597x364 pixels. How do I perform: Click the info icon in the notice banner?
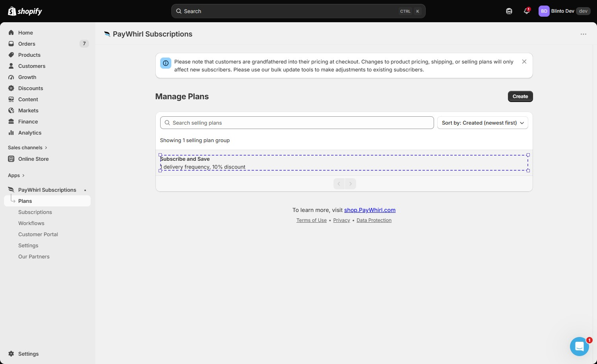tap(166, 63)
